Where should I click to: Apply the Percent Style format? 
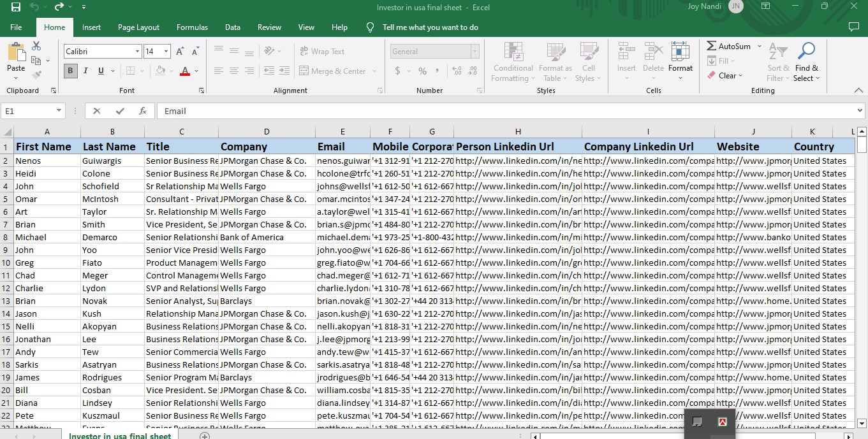[422, 71]
